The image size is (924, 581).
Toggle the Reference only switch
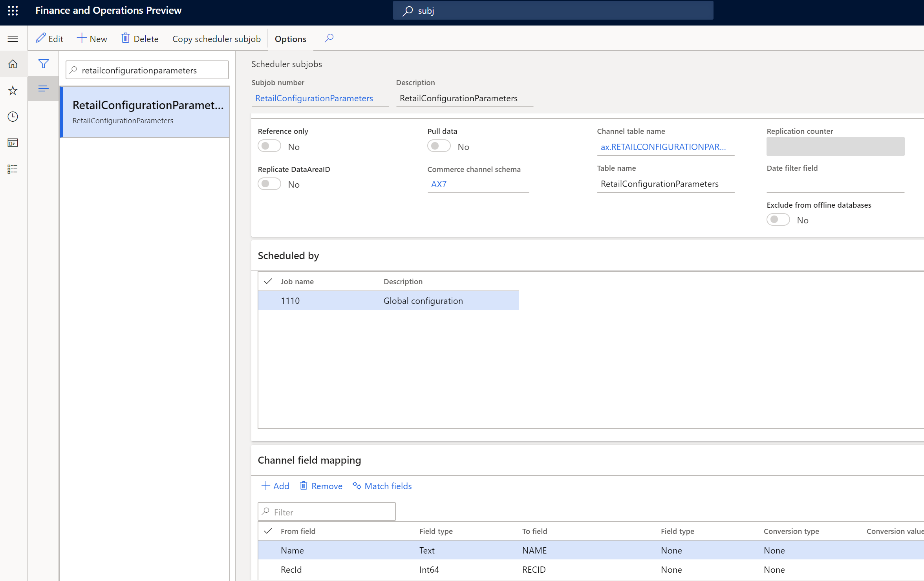(269, 146)
